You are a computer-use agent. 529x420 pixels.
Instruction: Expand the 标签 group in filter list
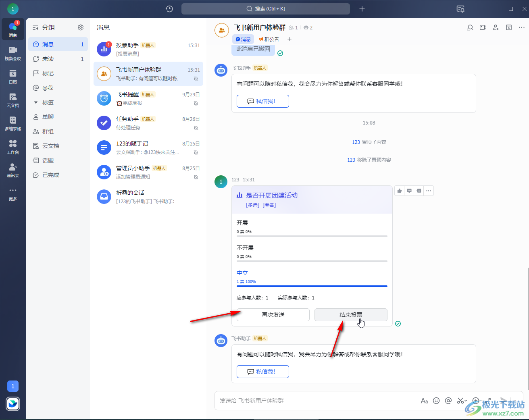[36, 102]
